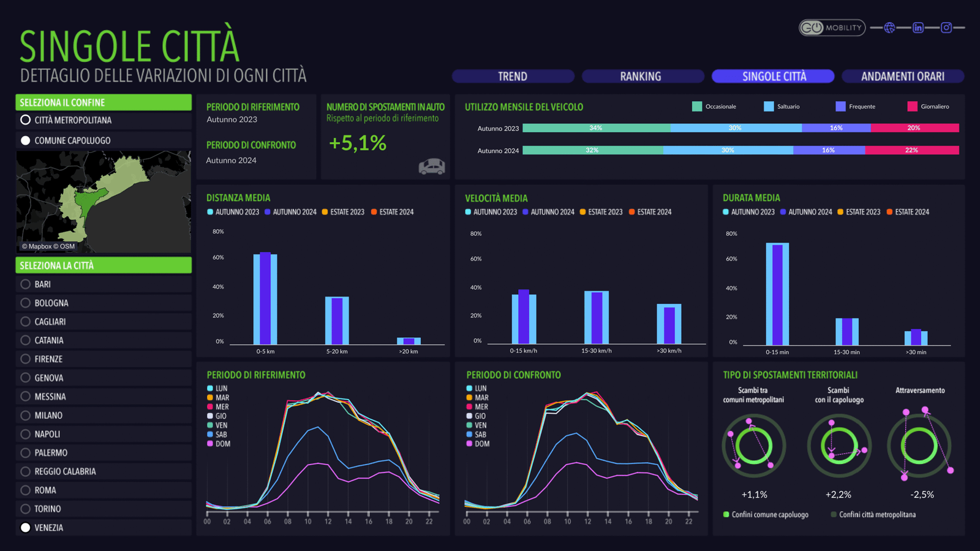Open the LinkedIn icon link
The height and width of the screenshot is (551, 980).
918,28
